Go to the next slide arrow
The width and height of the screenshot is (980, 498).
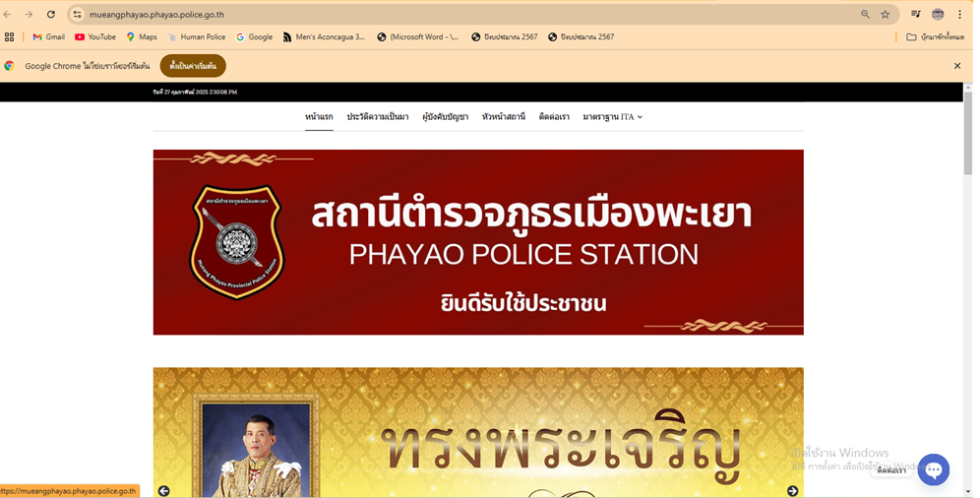click(792, 490)
